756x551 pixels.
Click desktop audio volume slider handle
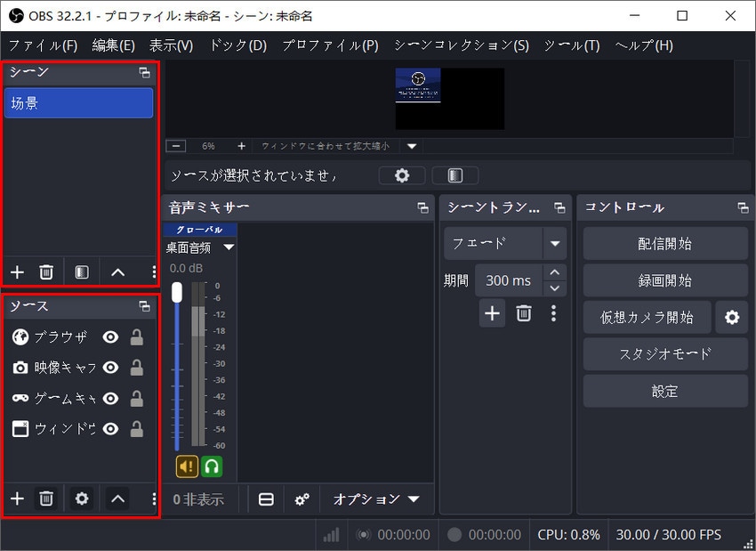[177, 292]
